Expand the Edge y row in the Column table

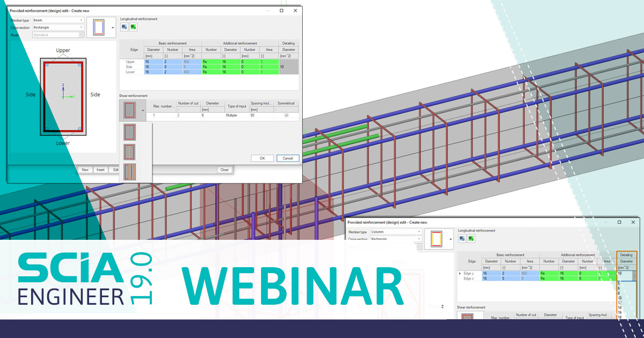coord(460,274)
